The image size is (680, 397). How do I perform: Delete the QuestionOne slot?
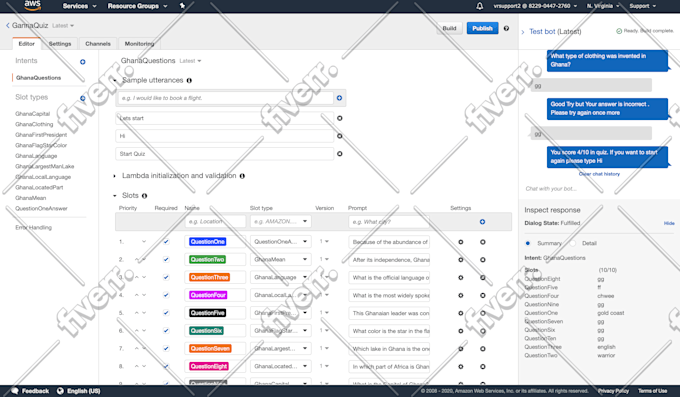pos(482,242)
